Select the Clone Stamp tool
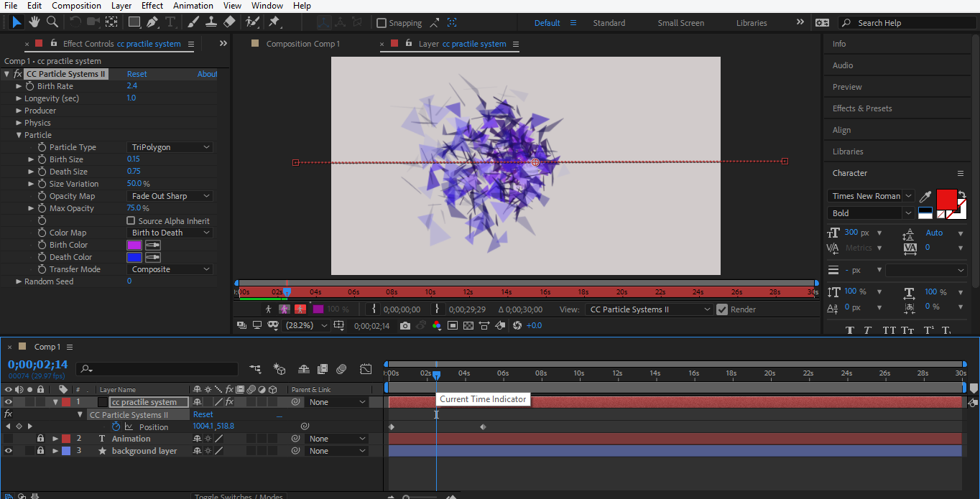The image size is (980, 499). tap(211, 22)
